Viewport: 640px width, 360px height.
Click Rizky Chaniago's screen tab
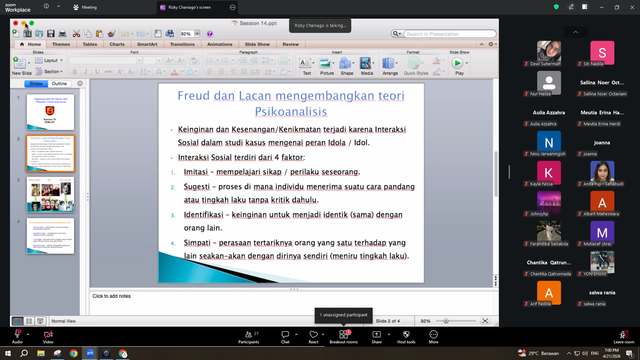(x=198, y=7)
